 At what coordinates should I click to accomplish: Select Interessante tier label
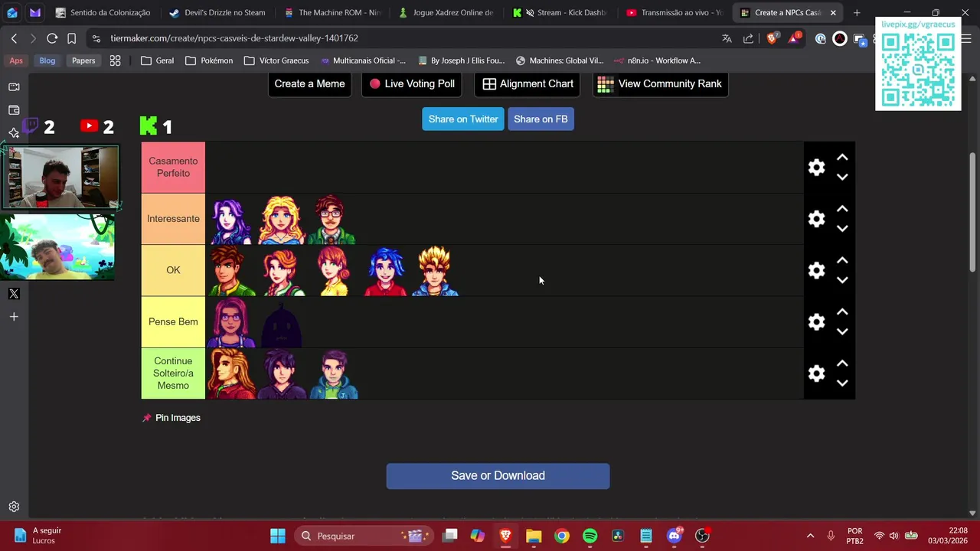[173, 219]
